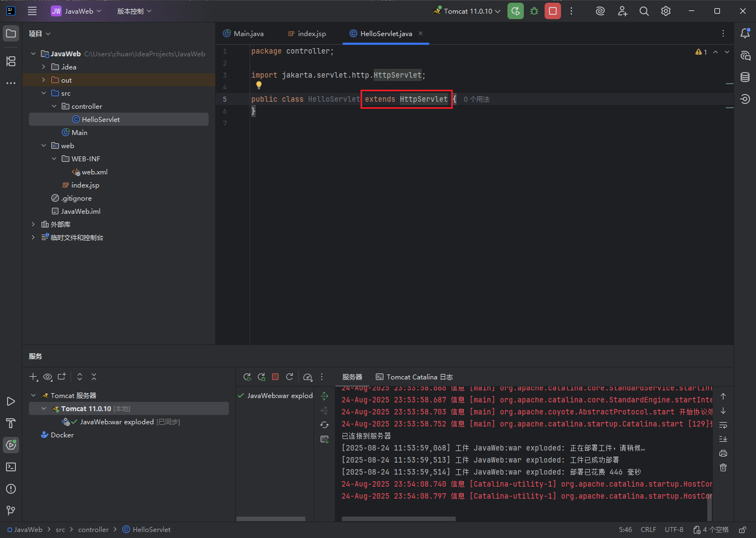Open the editor tabs more options menu
The width and height of the screenshot is (756, 538).
pos(723,33)
